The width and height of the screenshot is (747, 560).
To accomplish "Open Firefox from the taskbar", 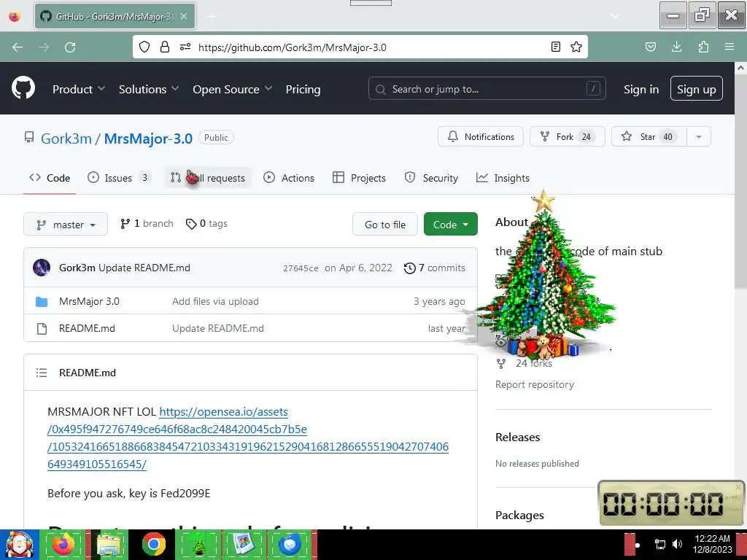I will point(63,544).
